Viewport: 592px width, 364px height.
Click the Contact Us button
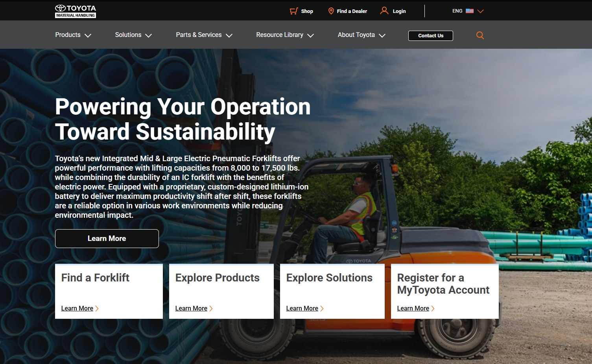pos(431,36)
